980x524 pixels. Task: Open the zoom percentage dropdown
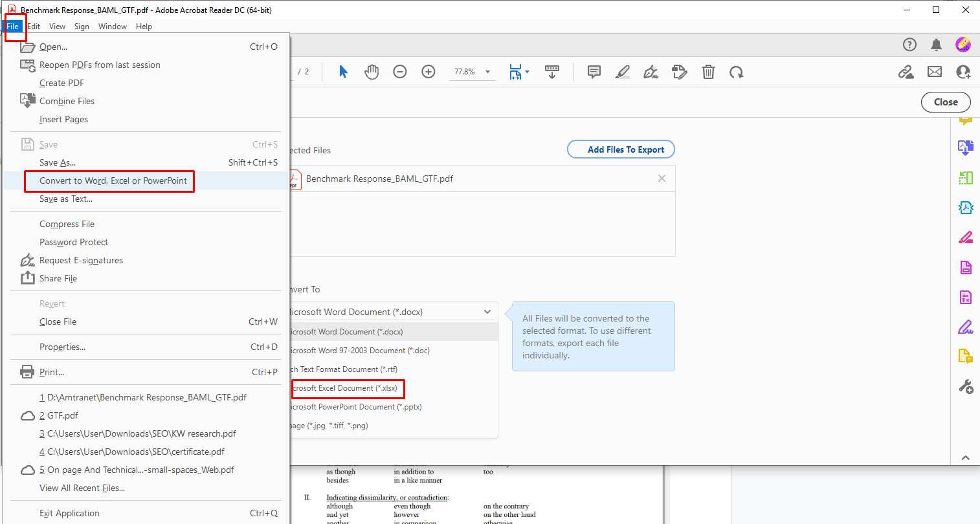pyautogui.click(x=487, y=72)
